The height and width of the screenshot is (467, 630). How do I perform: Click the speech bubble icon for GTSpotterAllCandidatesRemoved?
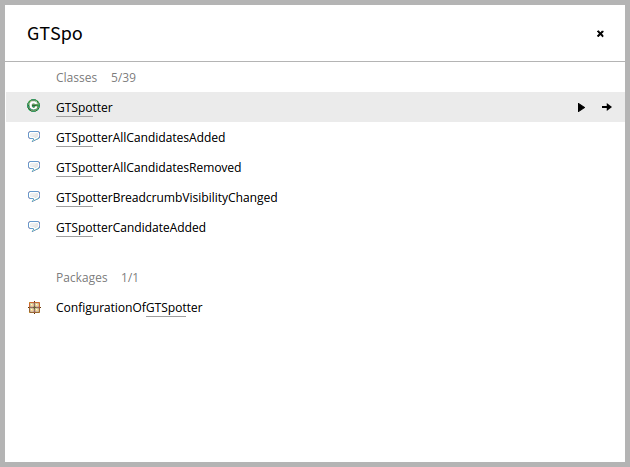pos(34,166)
